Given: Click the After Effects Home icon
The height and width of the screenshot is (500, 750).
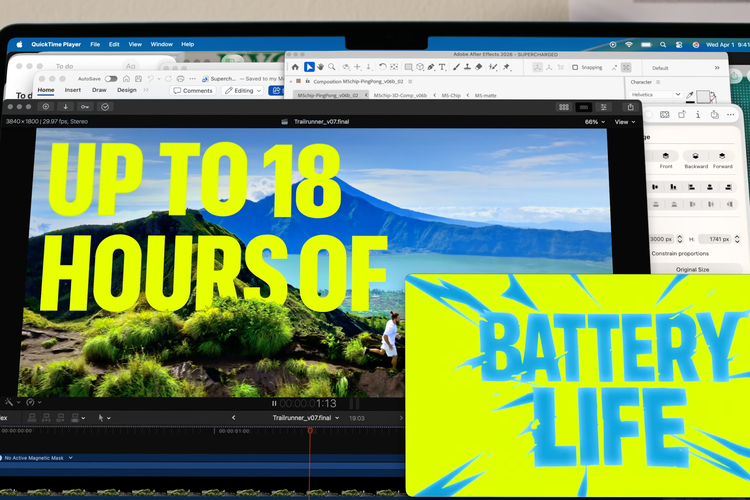Looking at the screenshot, I should click(295, 67).
